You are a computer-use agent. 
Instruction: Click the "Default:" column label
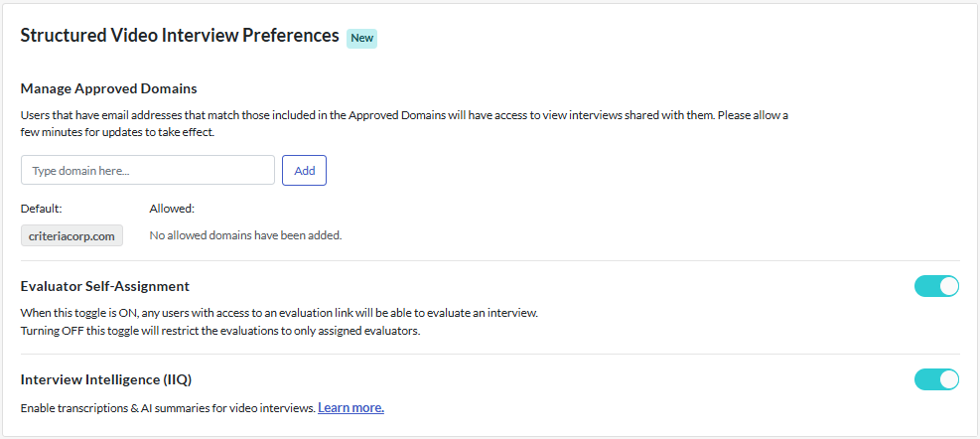42,209
